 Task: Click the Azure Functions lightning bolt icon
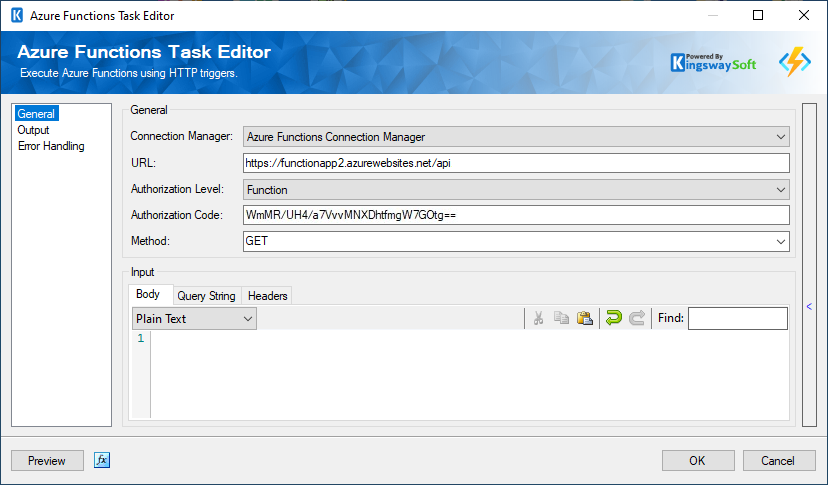click(795, 62)
